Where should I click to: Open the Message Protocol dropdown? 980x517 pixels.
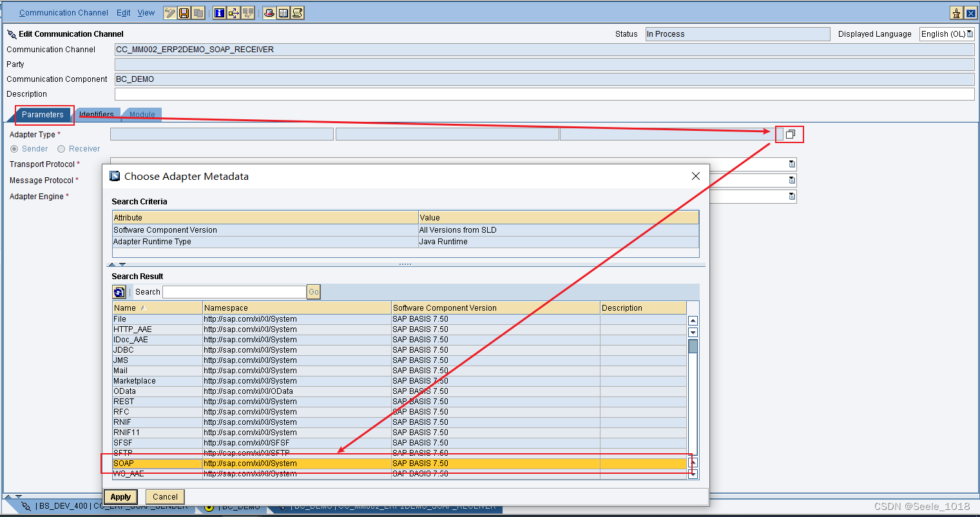click(792, 180)
